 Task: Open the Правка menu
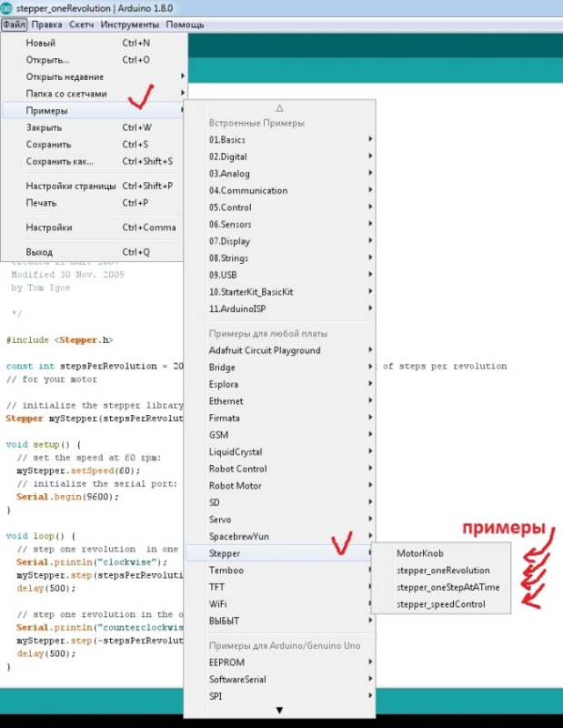[x=46, y=25]
